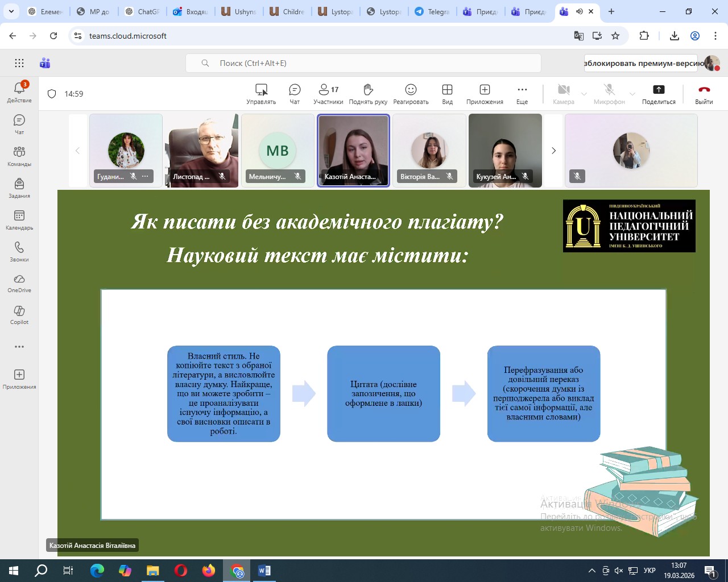Click the Teams search field
Screen dimensions: 728x582
coord(364,63)
